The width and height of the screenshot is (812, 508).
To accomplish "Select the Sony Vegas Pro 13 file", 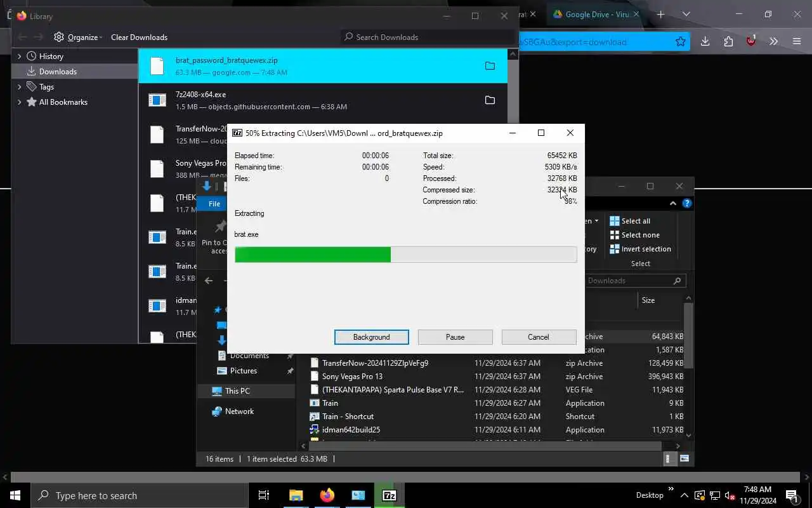I will coord(351,377).
